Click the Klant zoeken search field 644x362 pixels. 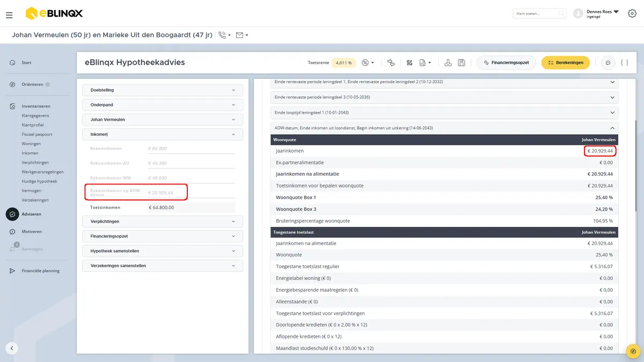pos(539,13)
